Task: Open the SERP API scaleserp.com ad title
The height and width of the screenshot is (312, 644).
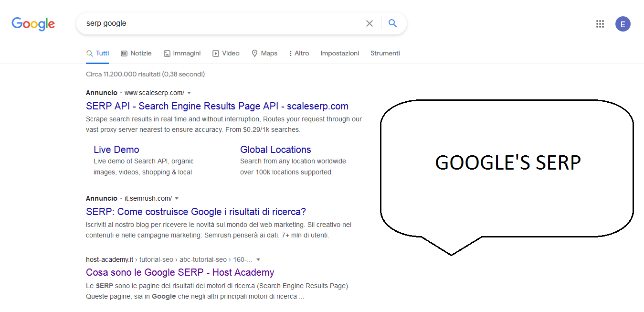Action: [217, 106]
